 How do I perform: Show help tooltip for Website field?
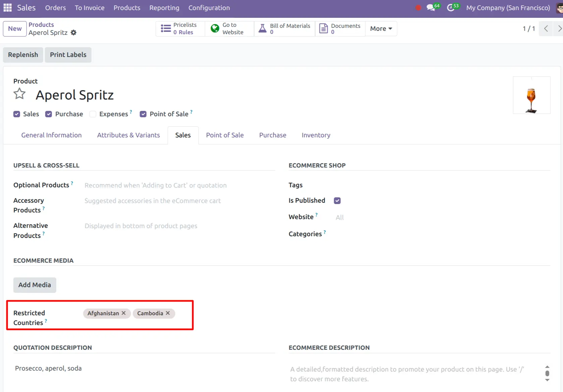pyautogui.click(x=317, y=215)
